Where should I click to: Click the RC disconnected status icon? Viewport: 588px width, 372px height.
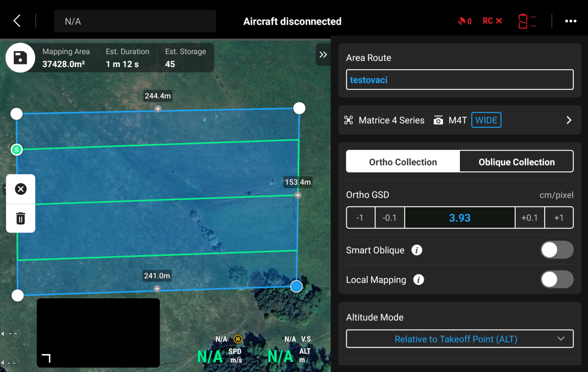(492, 21)
